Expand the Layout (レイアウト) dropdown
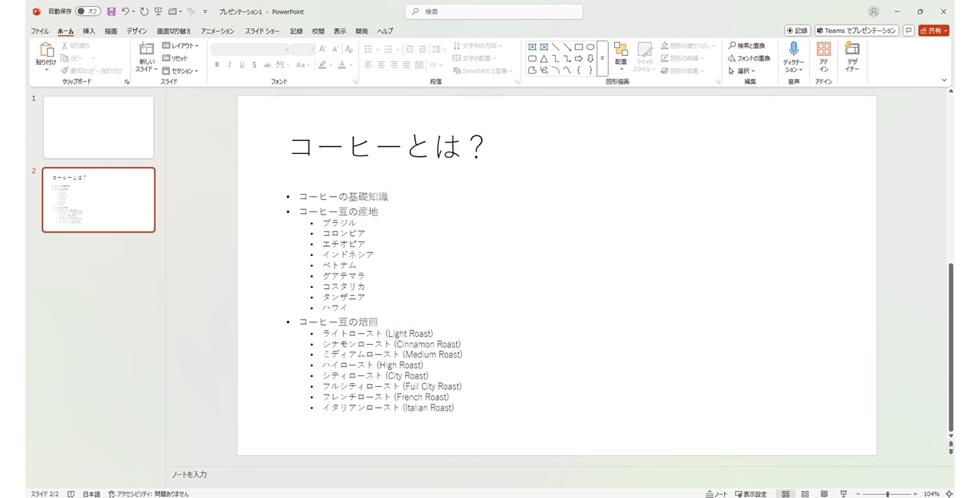The width and height of the screenshot is (980, 498). [181, 46]
